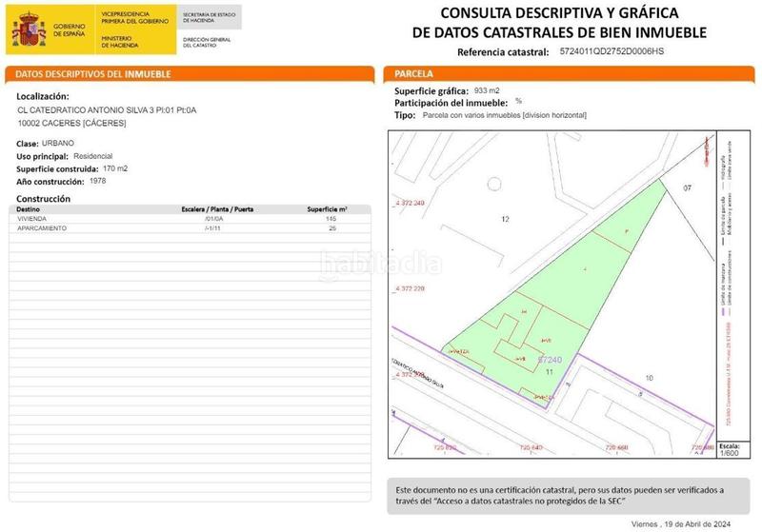Click the Escala 1/600 box
The width and height of the screenshot is (762, 532).
[x=729, y=448]
